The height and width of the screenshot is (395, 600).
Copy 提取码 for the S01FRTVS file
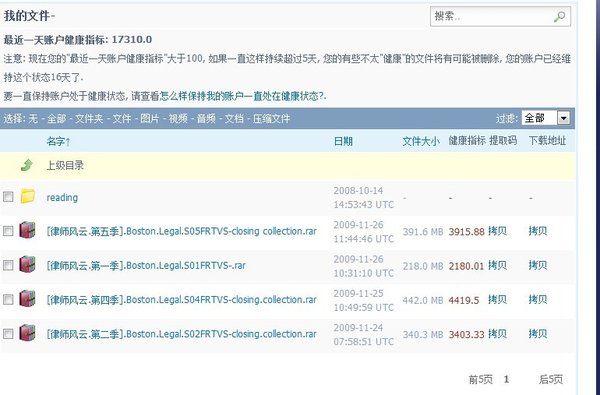497,265
